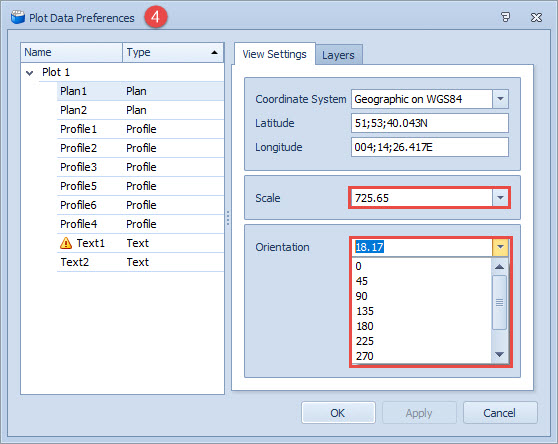Click the Latitude input field
558x444 pixels.
coord(430,123)
